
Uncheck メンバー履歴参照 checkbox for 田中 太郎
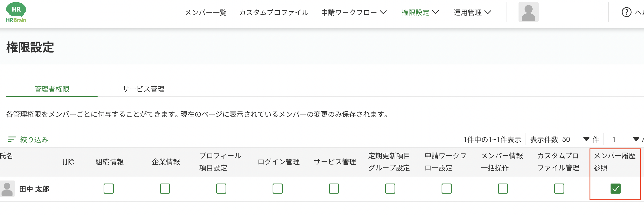click(x=616, y=189)
